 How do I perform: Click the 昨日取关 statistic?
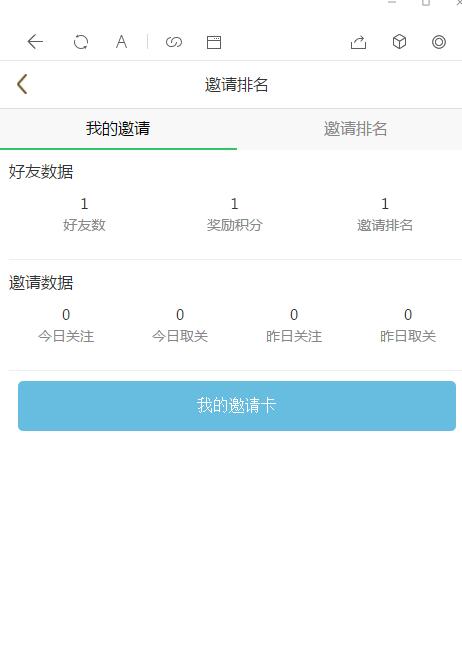[408, 326]
